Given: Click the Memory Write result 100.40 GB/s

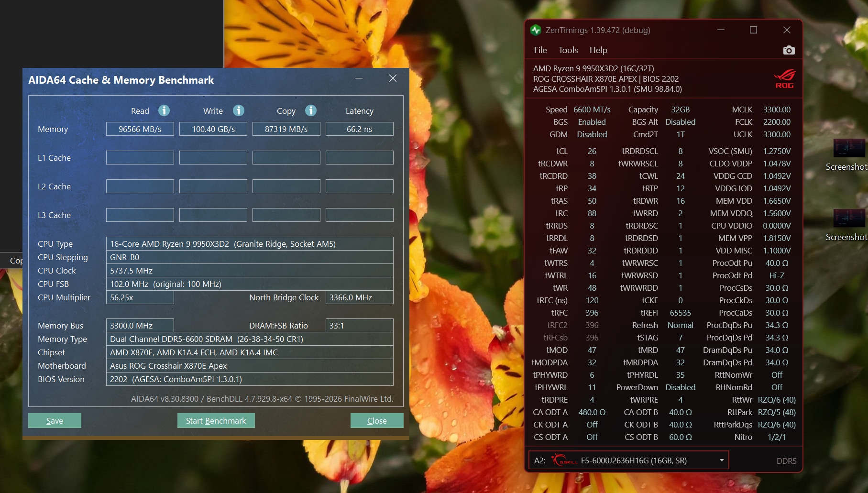Looking at the screenshot, I should pos(213,129).
